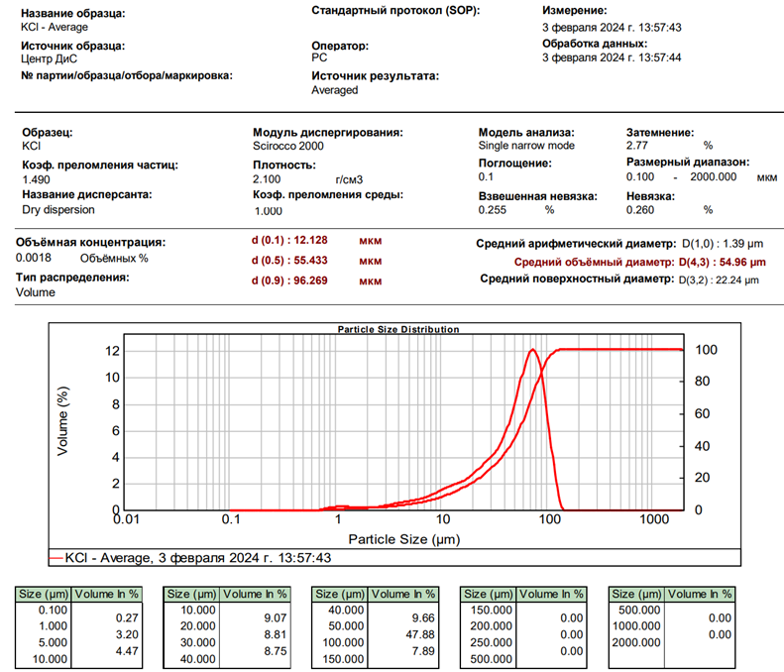This screenshot has width=784, height=672.
Task: Select the density value 2.100
Action: point(268,179)
